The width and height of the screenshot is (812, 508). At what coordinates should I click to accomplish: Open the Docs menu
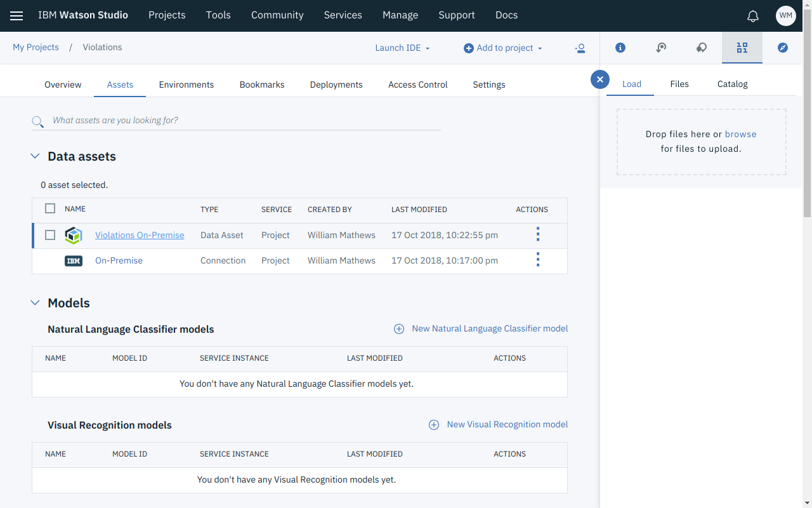pyautogui.click(x=506, y=15)
